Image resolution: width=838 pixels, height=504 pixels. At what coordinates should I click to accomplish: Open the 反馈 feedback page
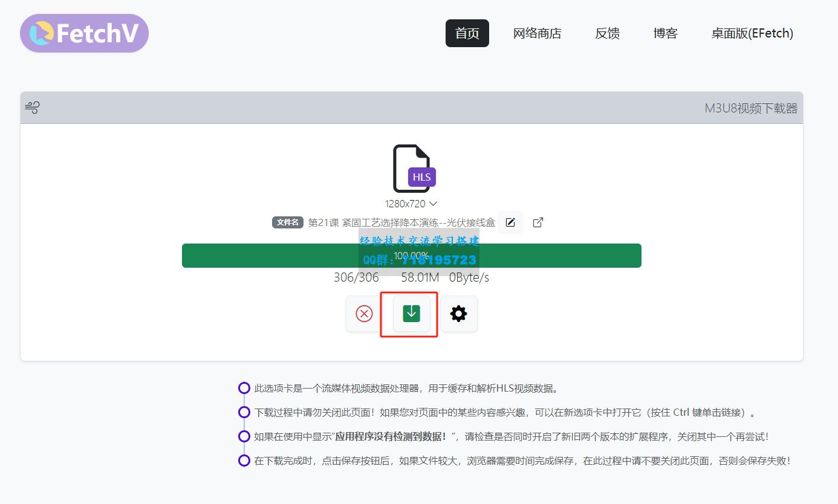coord(607,33)
